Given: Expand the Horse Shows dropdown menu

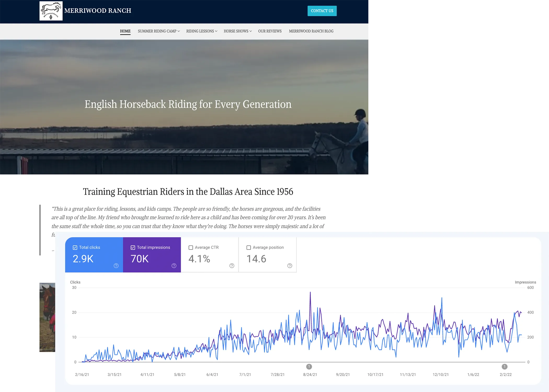Looking at the screenshot, I should coord(238,31).
